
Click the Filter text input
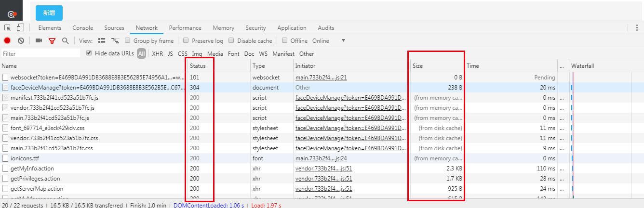[40, 54]
